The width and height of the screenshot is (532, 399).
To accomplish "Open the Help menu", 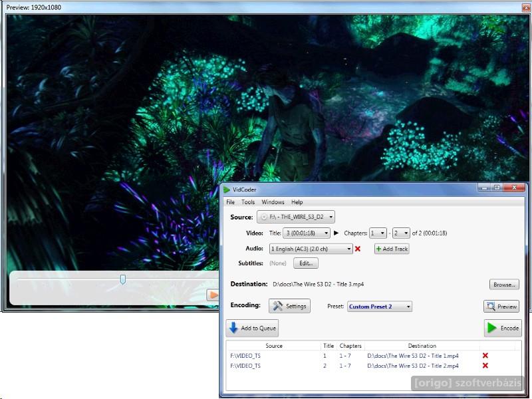I will coord(297,202).
